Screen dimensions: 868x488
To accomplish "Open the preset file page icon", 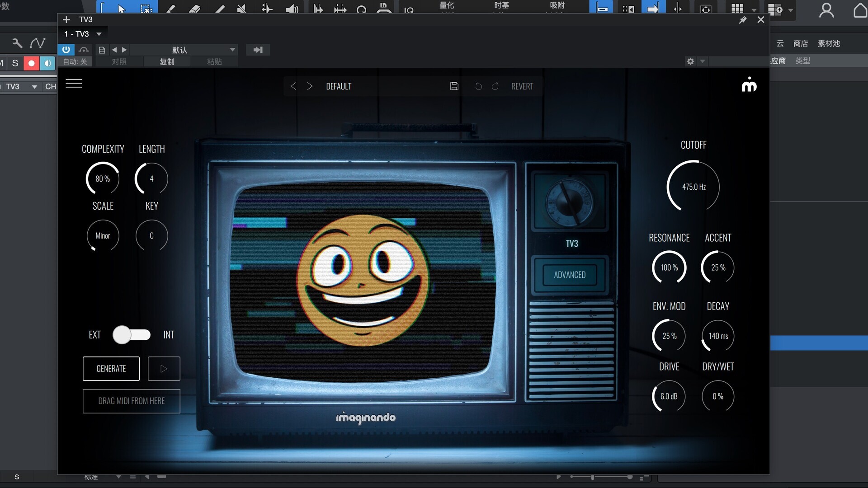I will (102, 50).
